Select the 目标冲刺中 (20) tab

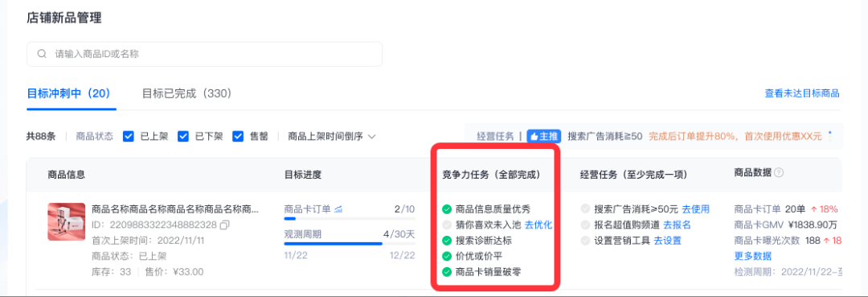click(x=72, y=93)
